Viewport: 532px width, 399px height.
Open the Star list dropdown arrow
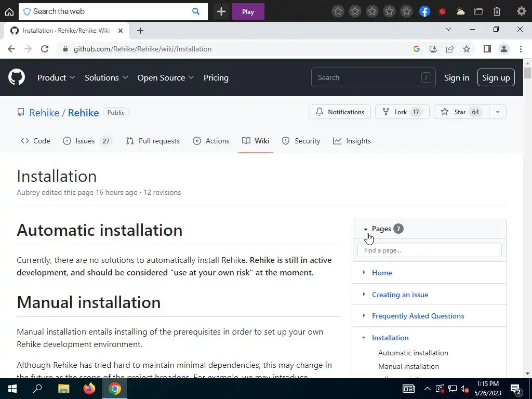point(498,112)
